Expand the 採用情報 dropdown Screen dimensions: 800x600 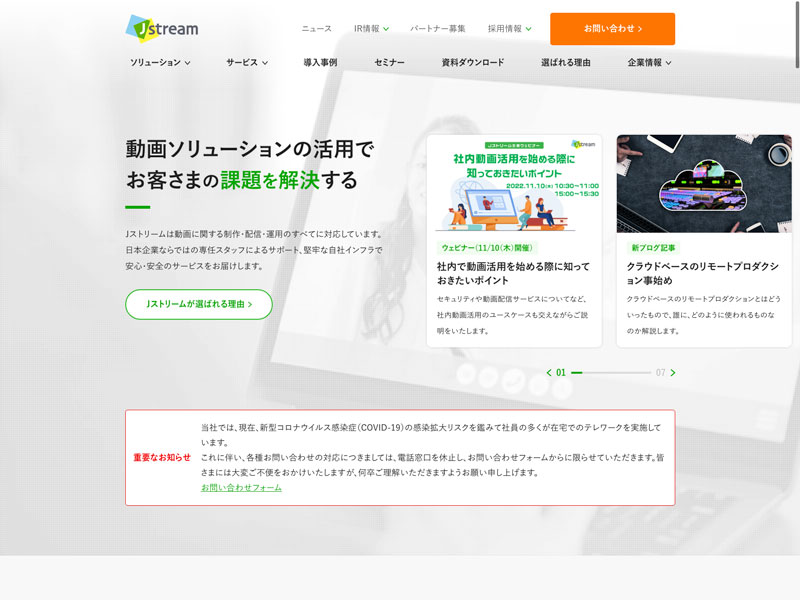(509, 29)
